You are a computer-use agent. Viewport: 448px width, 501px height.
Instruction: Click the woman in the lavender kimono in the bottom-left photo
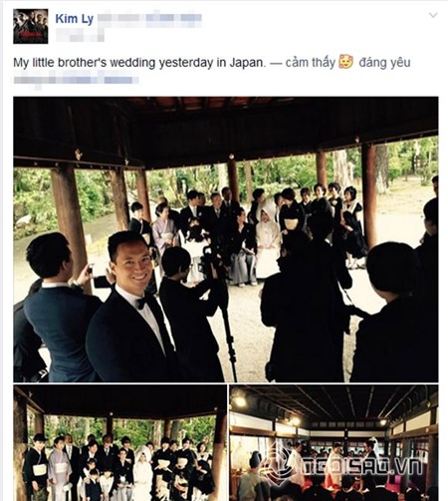pos(59,468)
